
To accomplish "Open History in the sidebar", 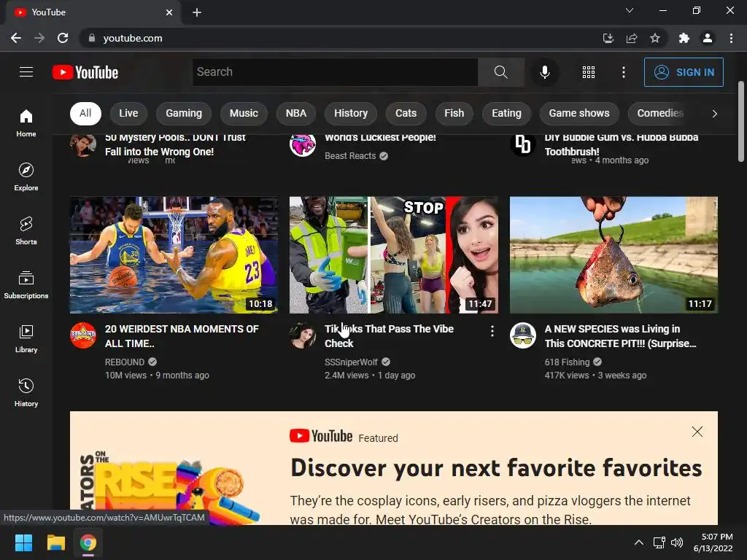I will coord(26,392).
